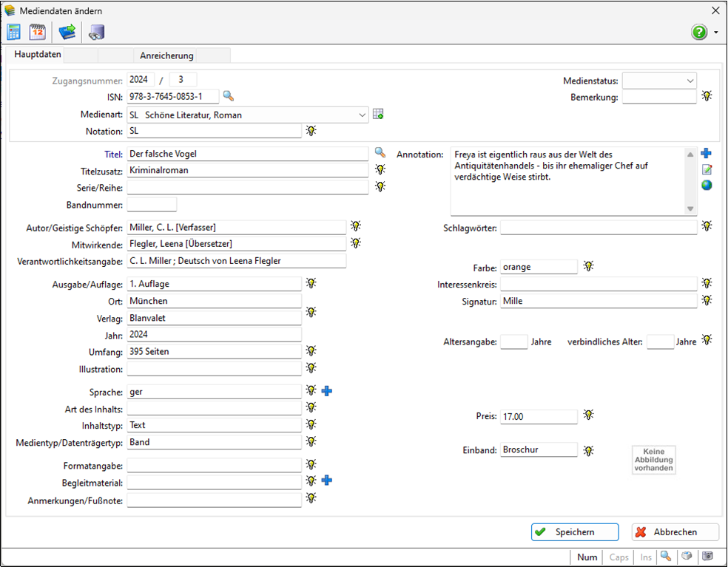Click the magnifier icon next to ISN field
The width and height of the screenshot is (728, 567).
229,96
